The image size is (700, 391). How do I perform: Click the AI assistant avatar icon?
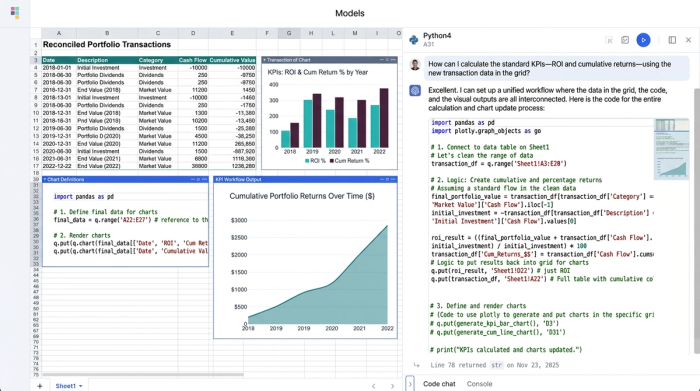[415, 91]
